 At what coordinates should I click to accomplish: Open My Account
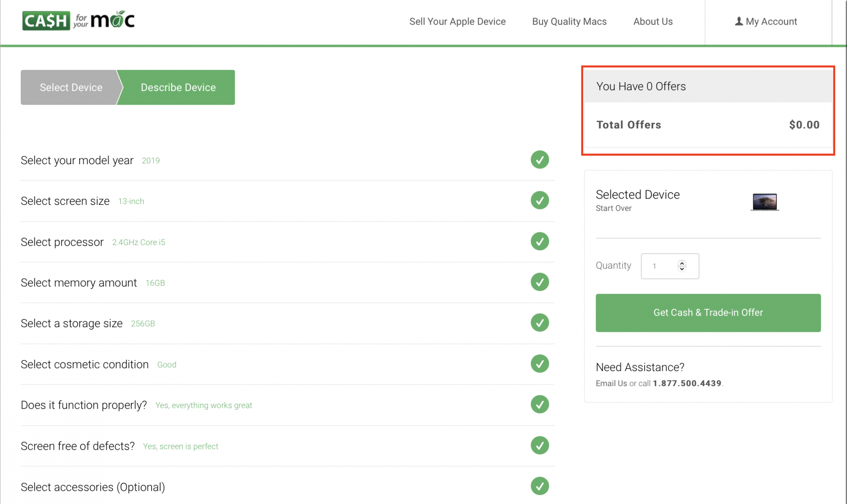tap(766, 22)
